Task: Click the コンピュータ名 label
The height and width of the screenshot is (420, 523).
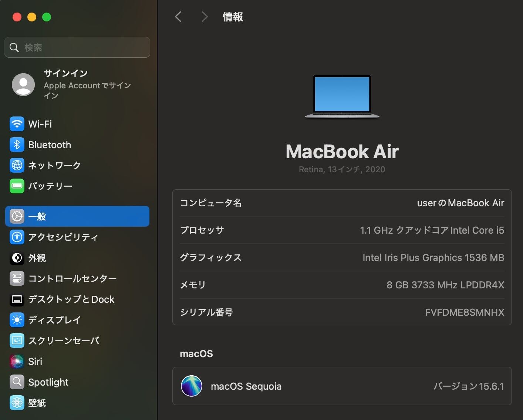Action: (211, 203)
